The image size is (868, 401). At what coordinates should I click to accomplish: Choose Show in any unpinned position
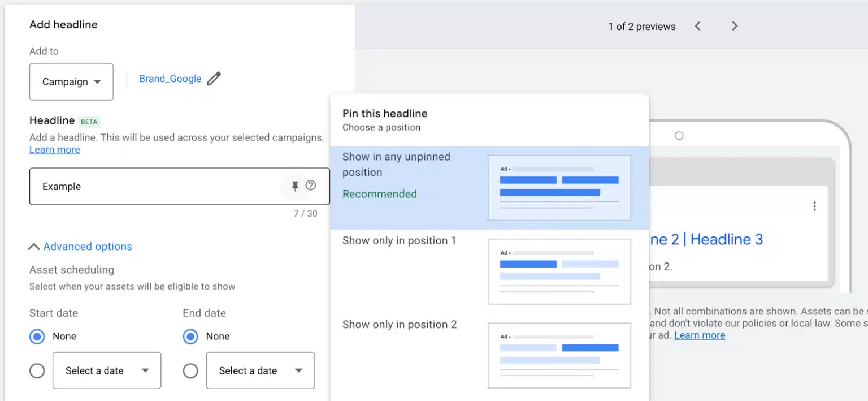point(396,165)
